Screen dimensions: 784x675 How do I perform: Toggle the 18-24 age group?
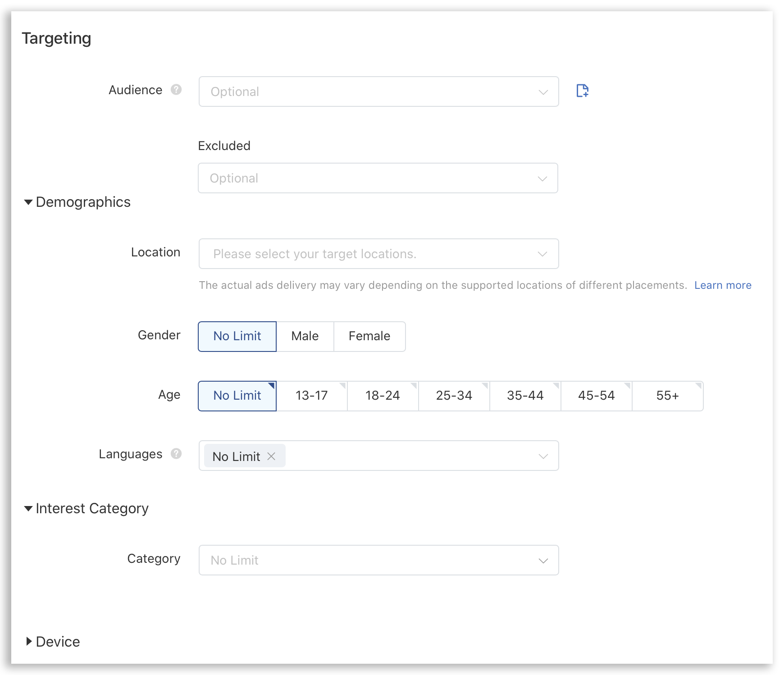pos(383,396)
